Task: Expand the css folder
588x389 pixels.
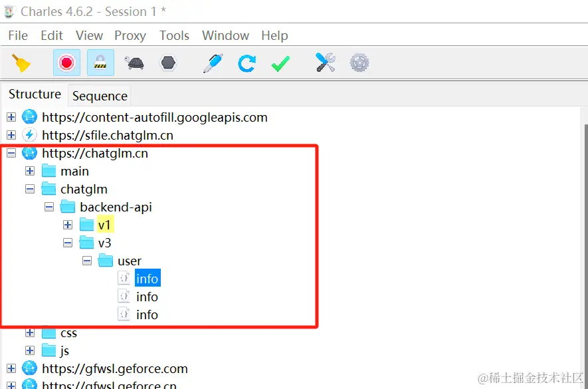Action: pos(30,332)
